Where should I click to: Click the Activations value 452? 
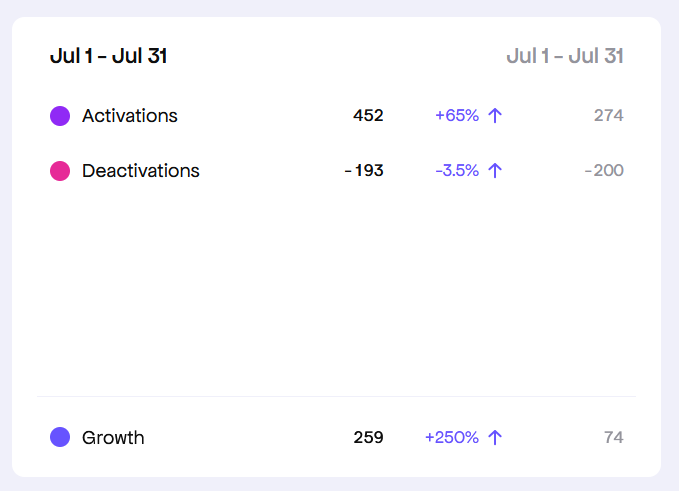point(368,116)
